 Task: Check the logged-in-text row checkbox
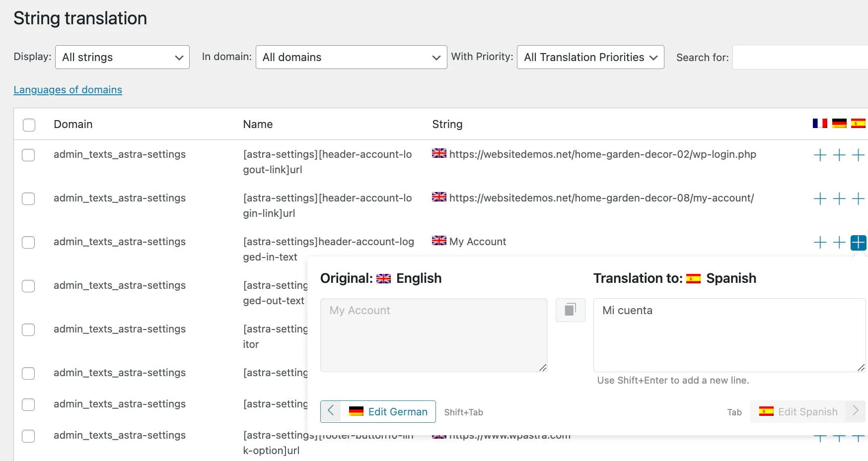[x=28, y=243]
